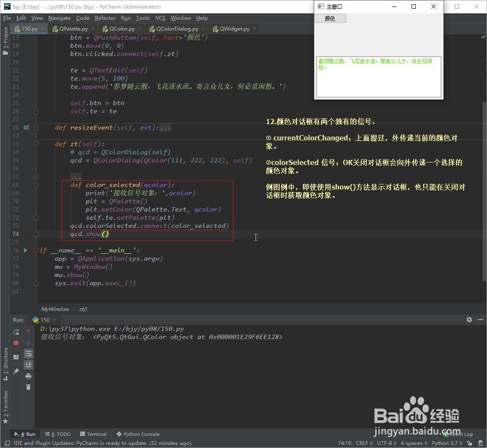This screenshot has height=448, width=487.
Task: Click the down-arrow stack trace icon
Action: pos(28,342)
